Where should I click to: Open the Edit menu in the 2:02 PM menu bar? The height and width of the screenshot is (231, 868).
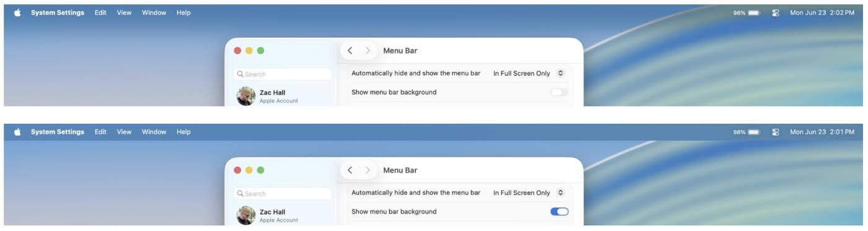coord(100,12)
